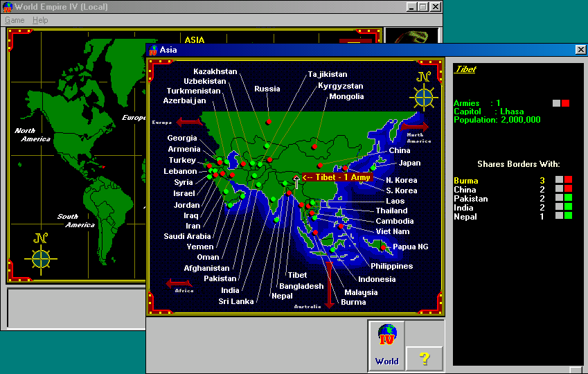Select Russia's red marker dot on the map
The width and height of the screenshot is (588, 374).
tap(269, 122)
